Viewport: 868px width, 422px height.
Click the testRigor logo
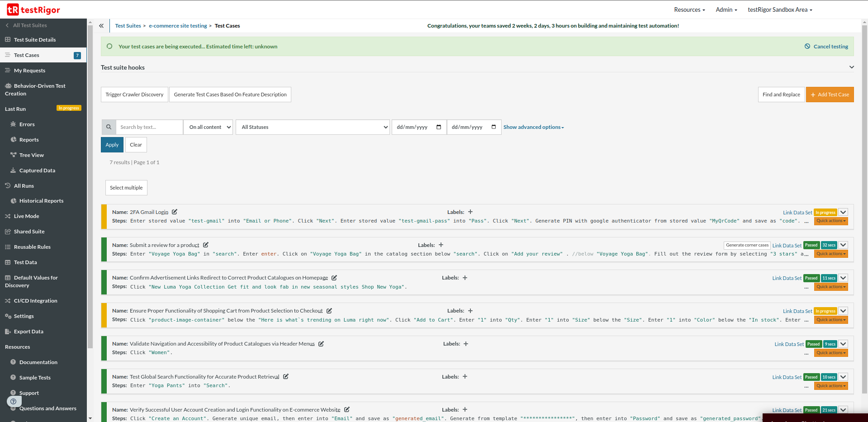[x=33, y=9]
